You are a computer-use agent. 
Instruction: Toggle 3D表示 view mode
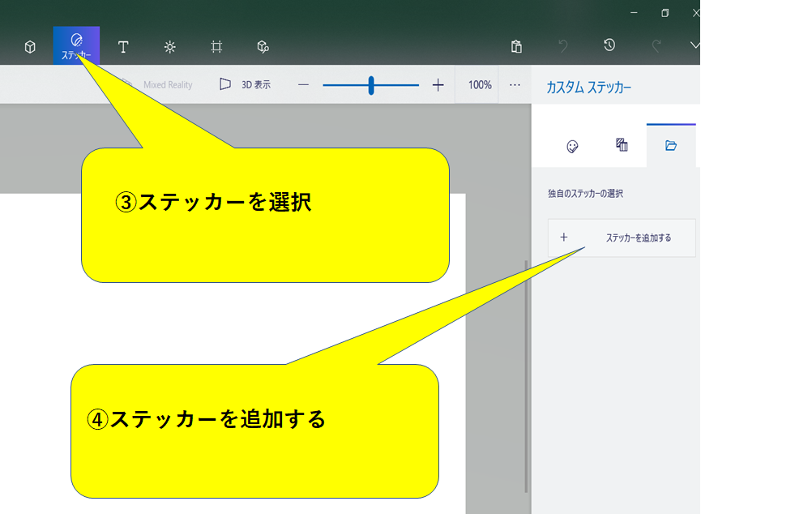tap(247, 84)
